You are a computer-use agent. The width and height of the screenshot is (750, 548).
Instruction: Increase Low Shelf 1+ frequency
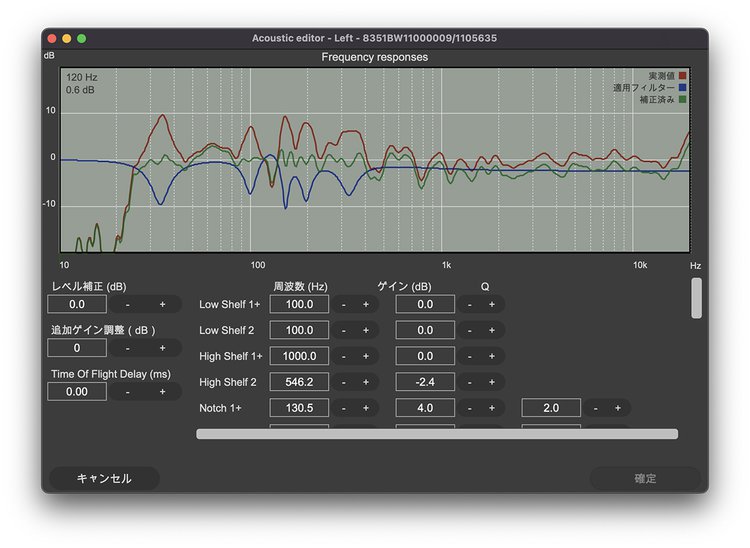[x=366, y=304]
